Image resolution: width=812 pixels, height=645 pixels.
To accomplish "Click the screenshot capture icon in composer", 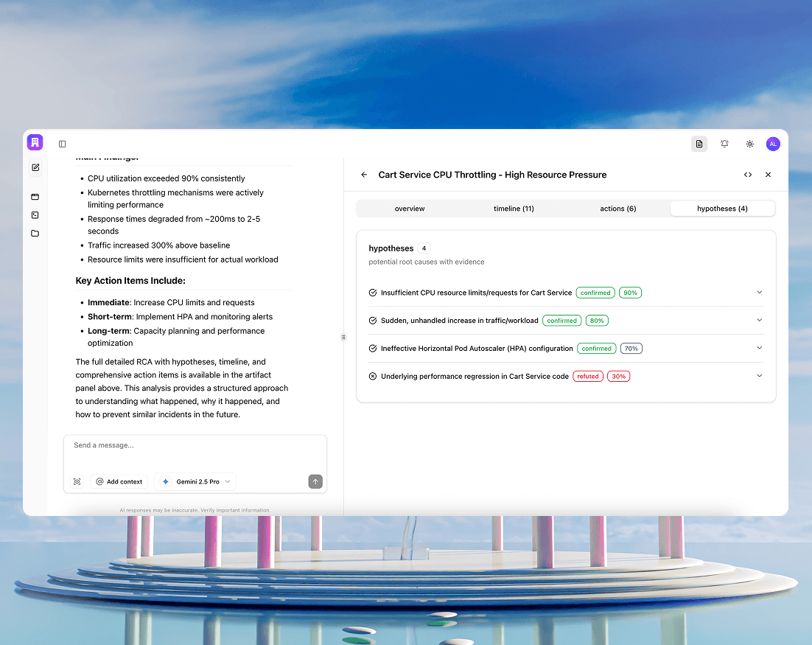I will point(77,481).
